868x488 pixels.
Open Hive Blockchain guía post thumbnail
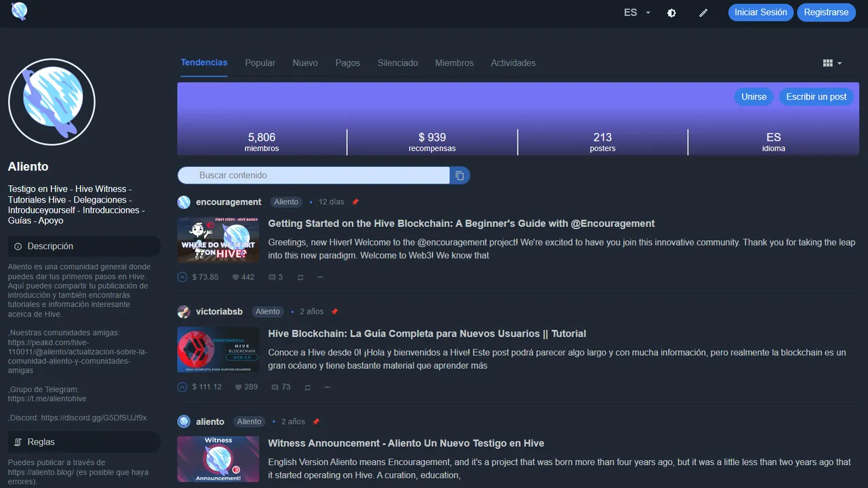(x=218, y=350)
